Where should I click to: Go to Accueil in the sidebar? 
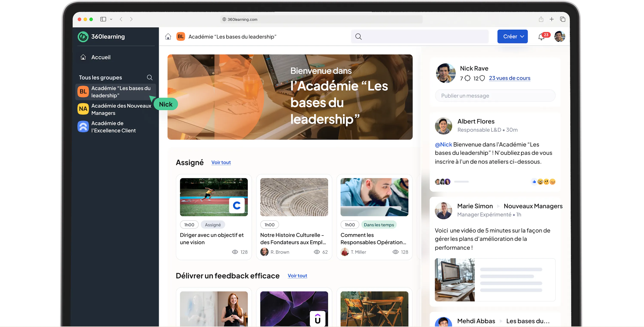101,57
